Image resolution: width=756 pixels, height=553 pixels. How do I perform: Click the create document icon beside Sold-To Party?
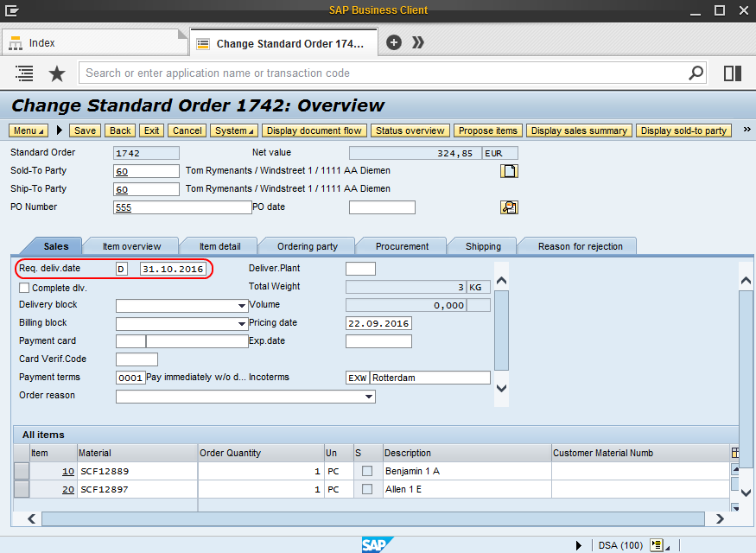point(509,170)
